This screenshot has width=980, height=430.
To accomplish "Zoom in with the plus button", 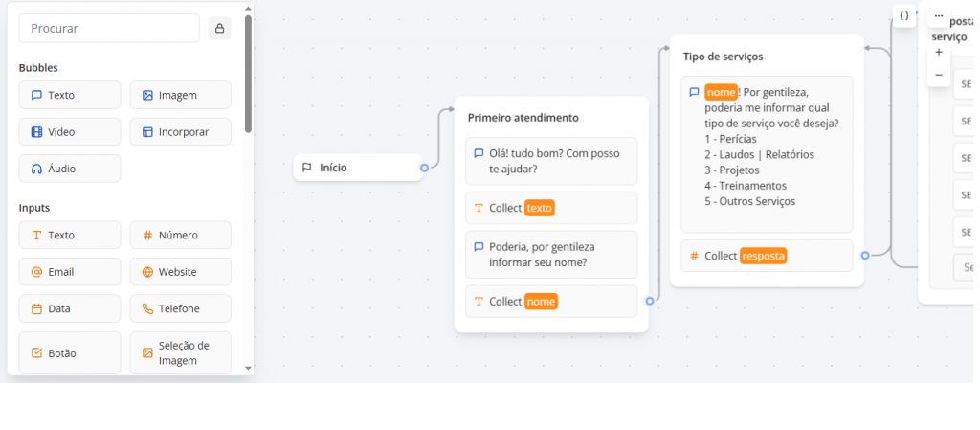I will click(x=939, y=52).
